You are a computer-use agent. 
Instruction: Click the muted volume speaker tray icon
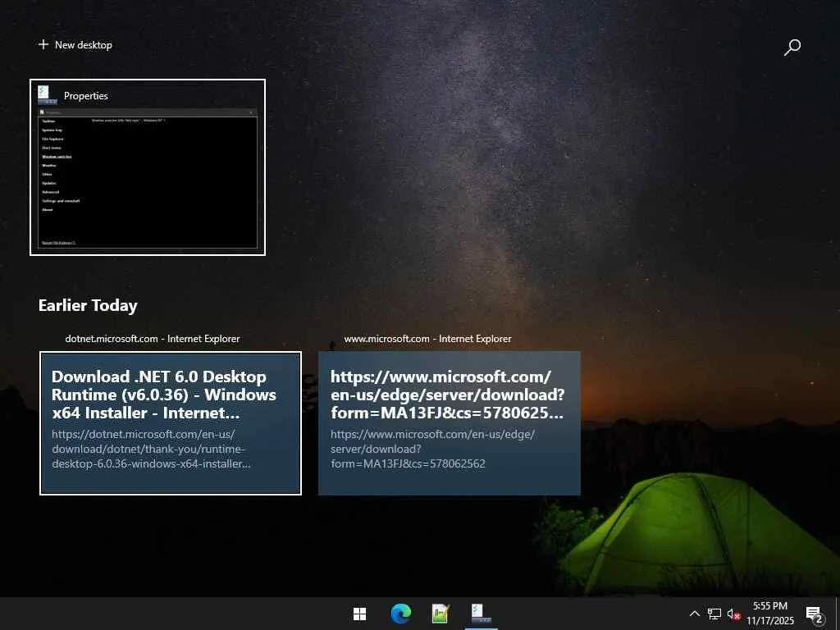click(x=733, y=614)
